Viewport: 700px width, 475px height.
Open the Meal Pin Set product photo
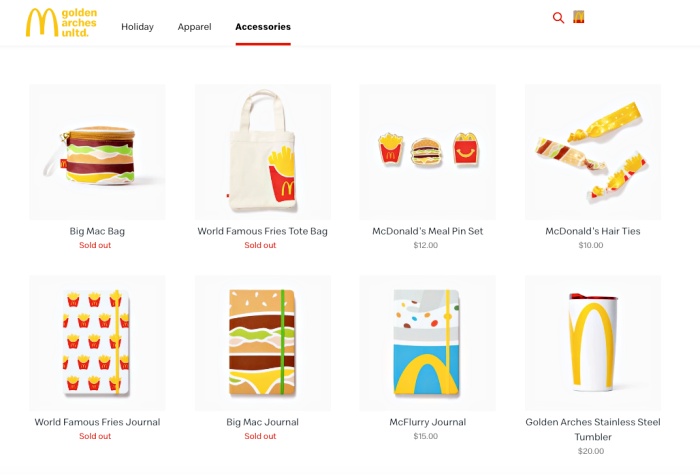428,152
